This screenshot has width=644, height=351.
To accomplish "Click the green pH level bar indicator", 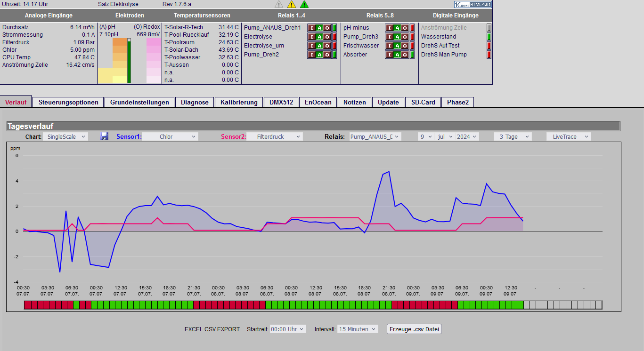I will 129,61.
